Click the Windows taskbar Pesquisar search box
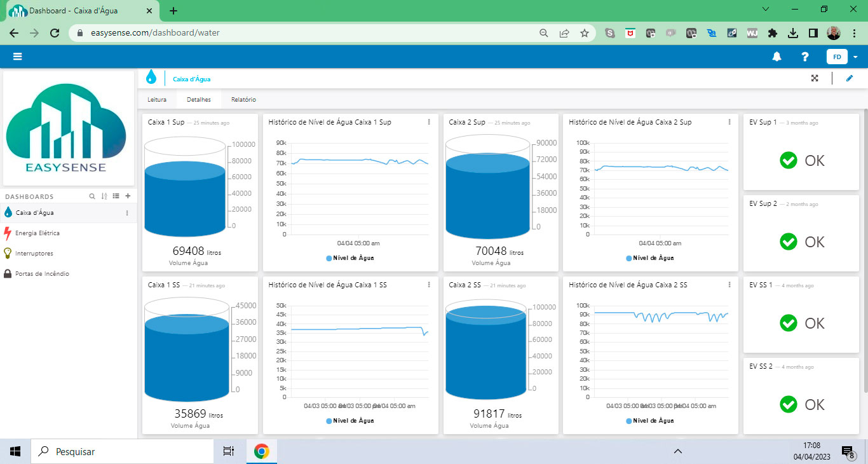 (x=122, y=451)
